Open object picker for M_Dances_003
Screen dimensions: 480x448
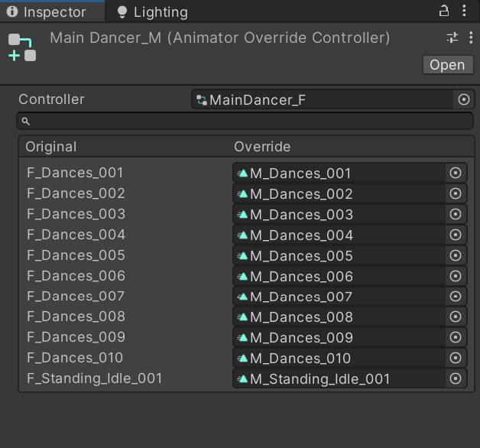point(456,214)
